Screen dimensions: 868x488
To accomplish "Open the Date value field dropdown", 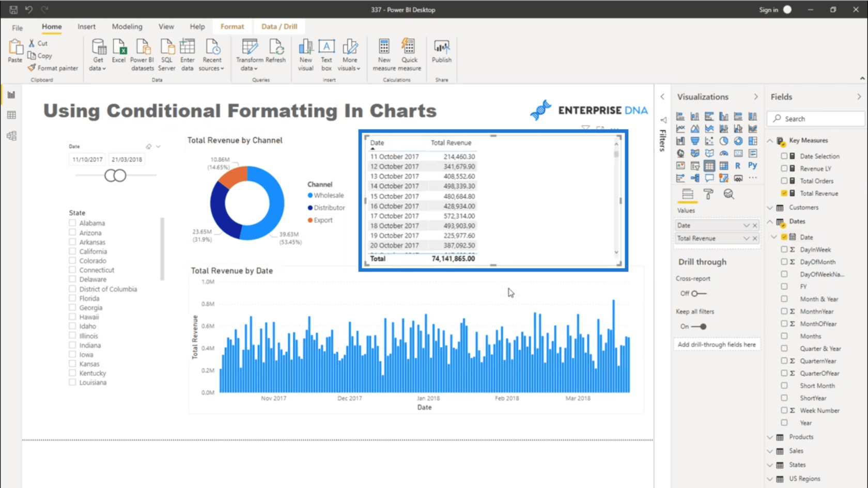I will point(746,226).
